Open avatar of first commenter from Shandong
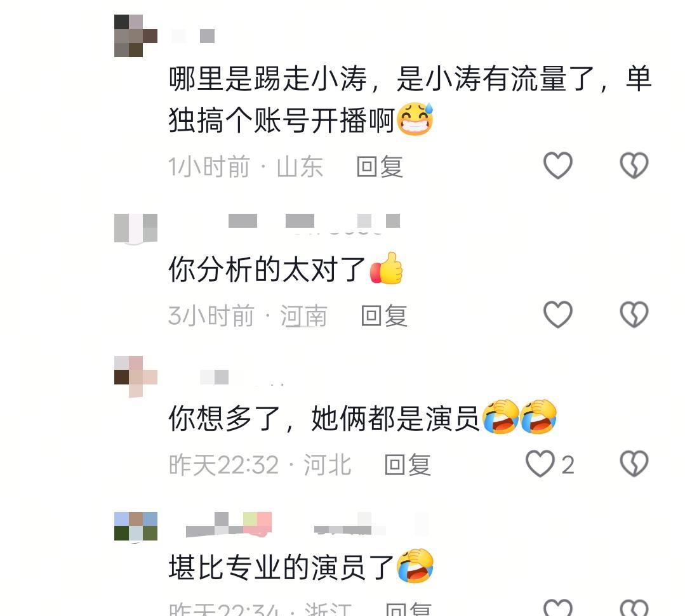The image size is (685, 616). pos(135,36)
